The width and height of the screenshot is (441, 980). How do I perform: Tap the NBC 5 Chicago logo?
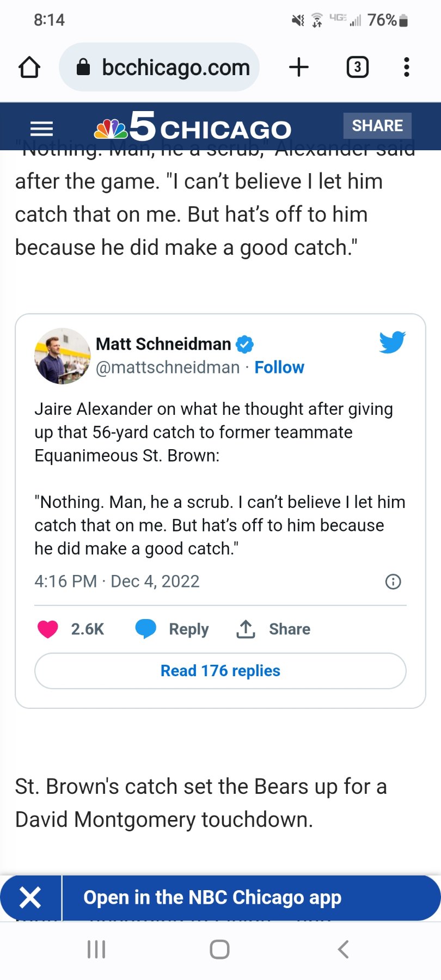193,127
